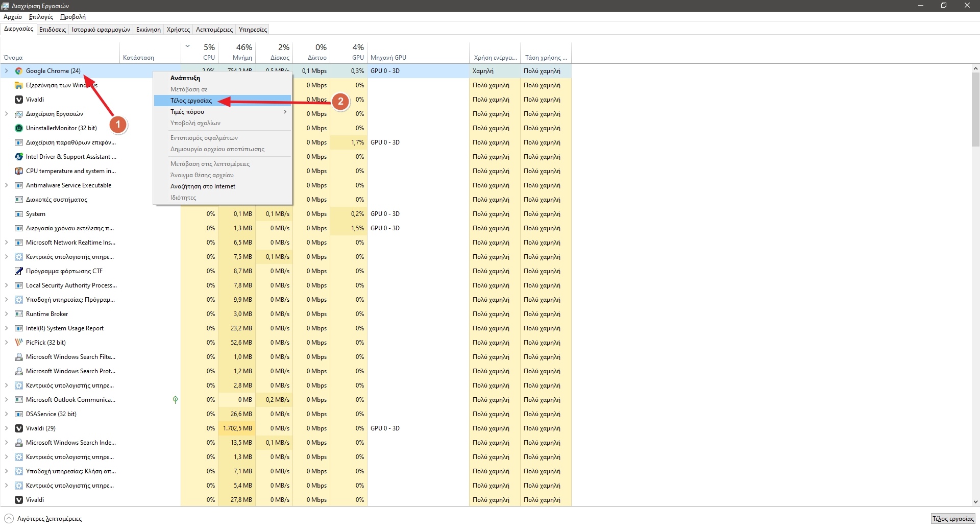Click the CPU temperature process icon

click(x=19, y=171)
